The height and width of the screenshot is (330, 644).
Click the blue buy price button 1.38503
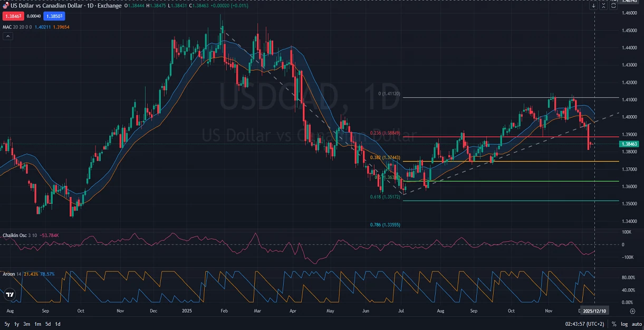pos(54,16)
